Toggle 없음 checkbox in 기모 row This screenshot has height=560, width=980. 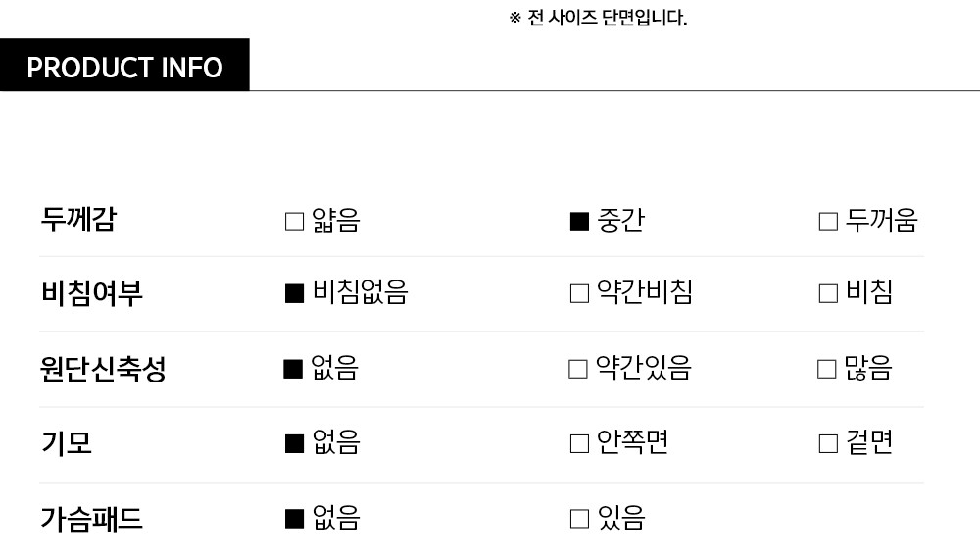click(294, 443)
